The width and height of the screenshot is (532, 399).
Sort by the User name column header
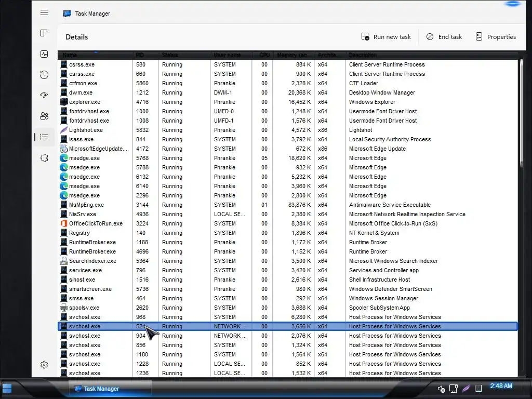[231, 55]
